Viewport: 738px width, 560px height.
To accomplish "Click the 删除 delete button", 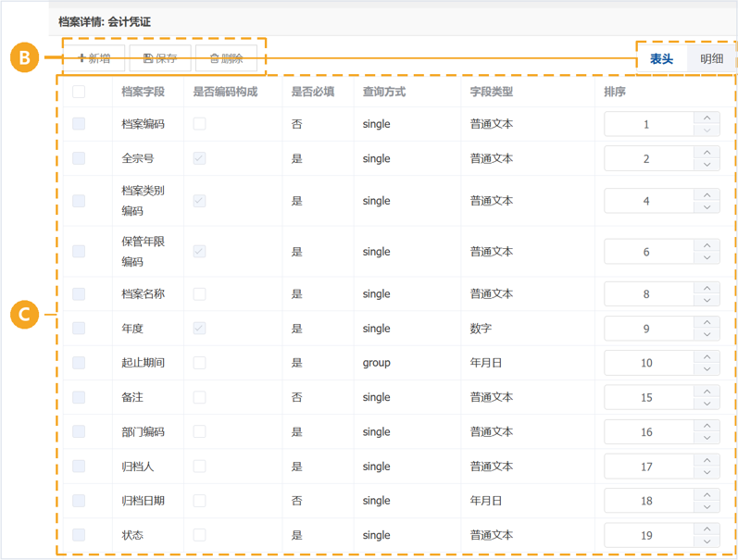I will pyautogui.click(x=226, y=58).
